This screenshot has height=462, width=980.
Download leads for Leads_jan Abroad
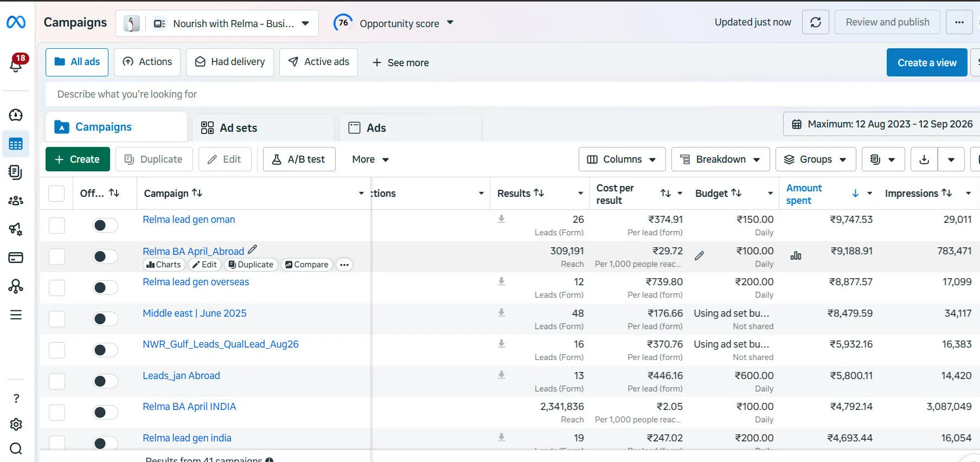502,375
